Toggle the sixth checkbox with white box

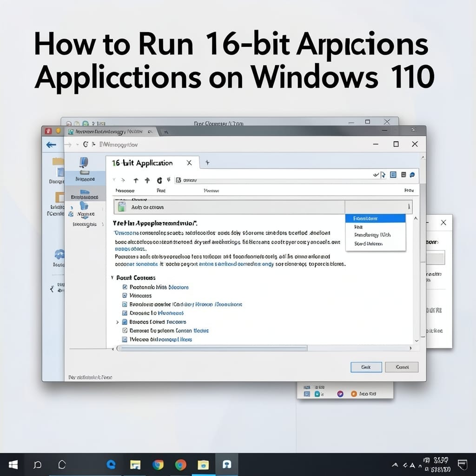pos(125,331)
